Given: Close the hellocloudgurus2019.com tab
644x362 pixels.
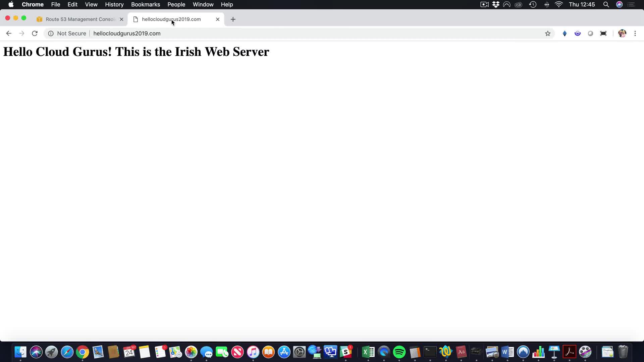Looking at the screenshot, I should coord(218,19).
